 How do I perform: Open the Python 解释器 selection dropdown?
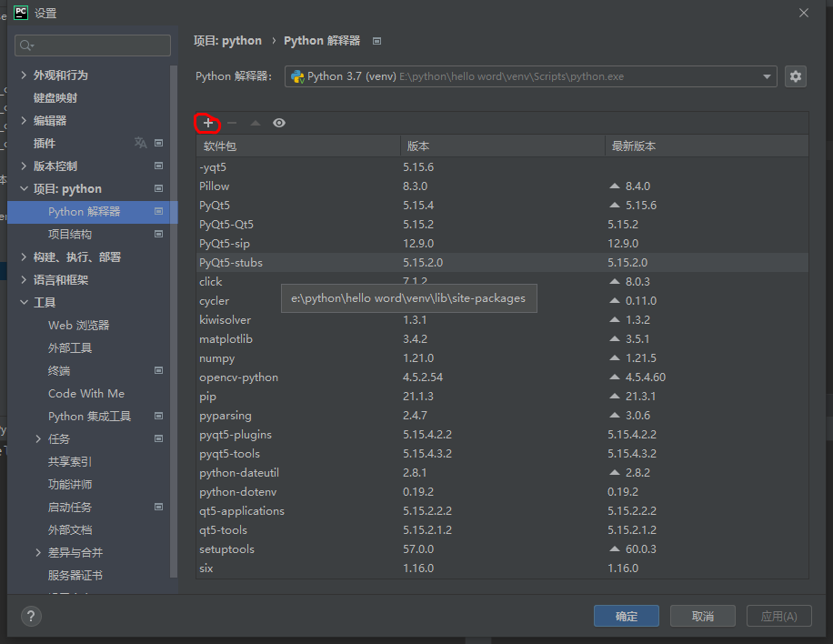[767, 76]
